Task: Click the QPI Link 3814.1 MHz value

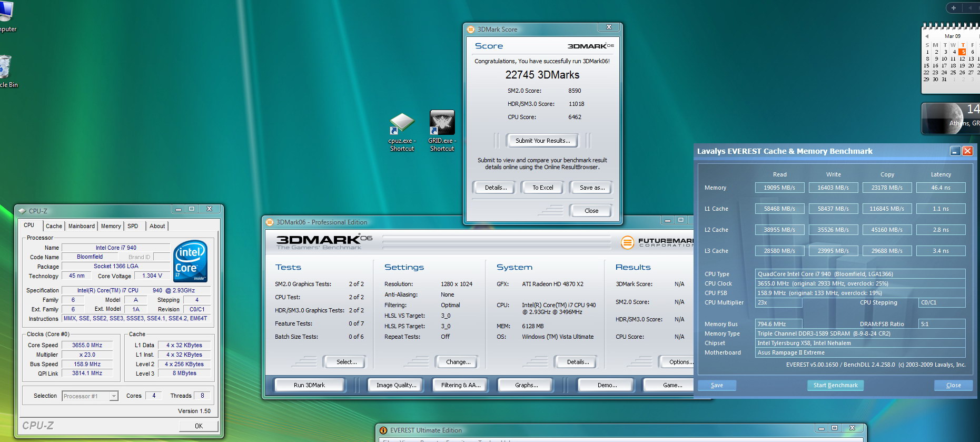Action: click(87, 374)
